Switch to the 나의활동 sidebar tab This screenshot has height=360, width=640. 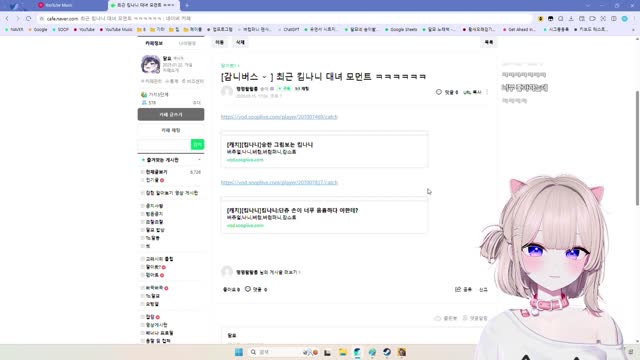[187, 43]
